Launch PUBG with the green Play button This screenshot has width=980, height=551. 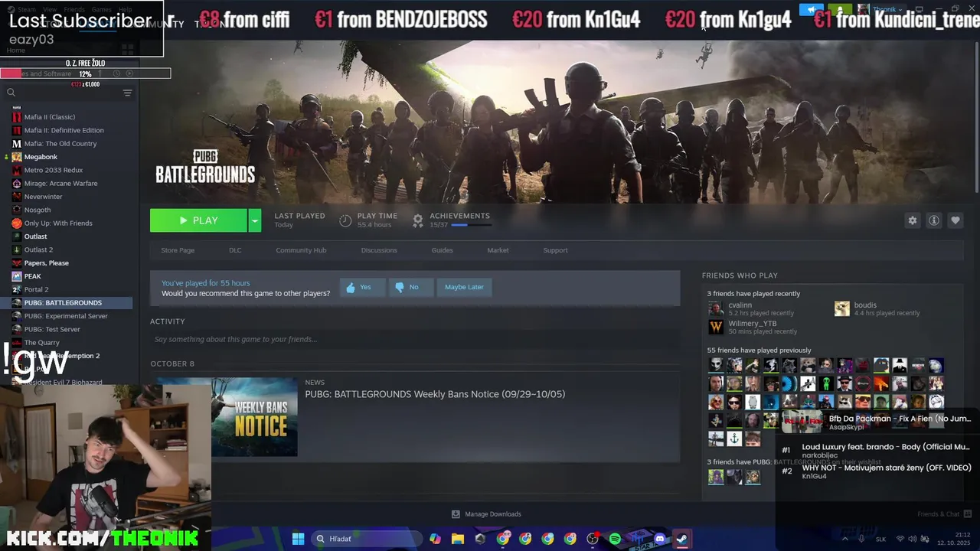pyautogui.click(x=198, y=220)
